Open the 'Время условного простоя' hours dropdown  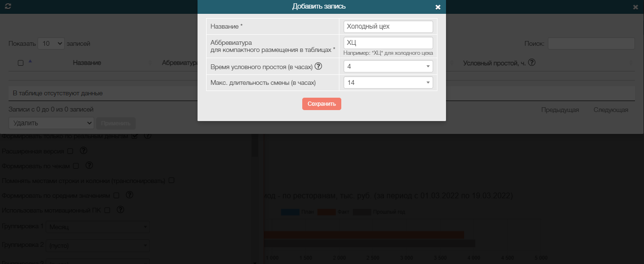click(388, 67)
